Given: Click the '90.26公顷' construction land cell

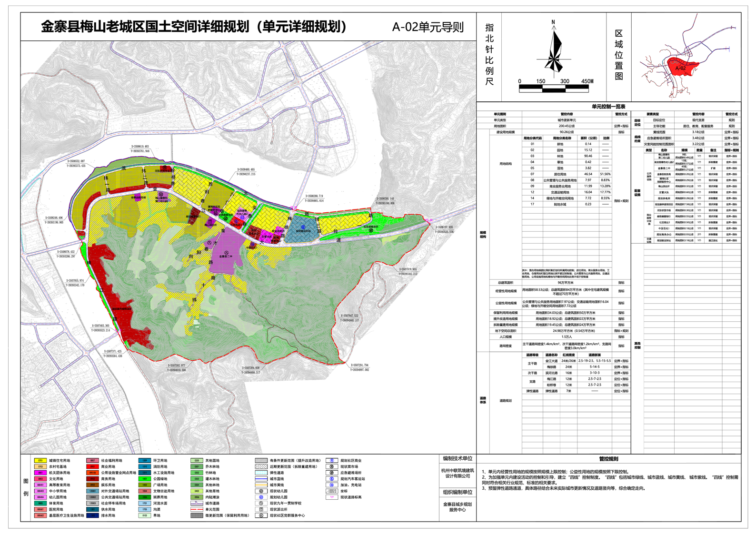Looking at the screenshot, I should tap(567, 132).
